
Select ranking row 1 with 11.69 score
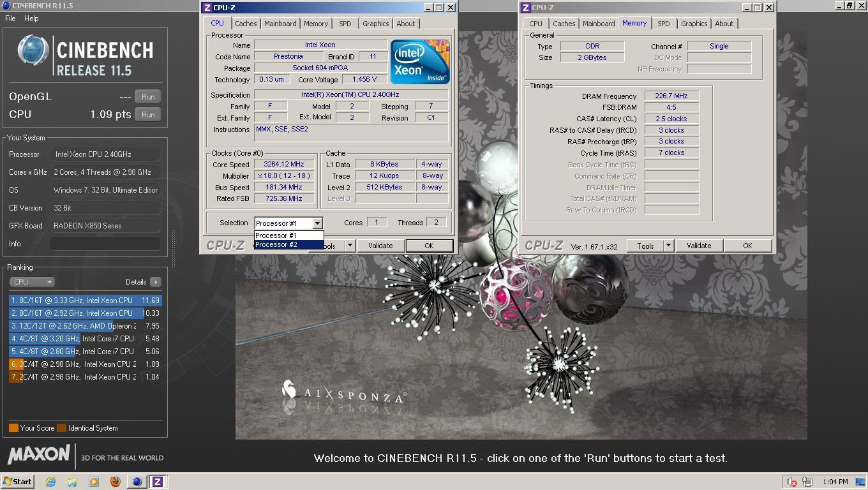[x=86, y=301]
